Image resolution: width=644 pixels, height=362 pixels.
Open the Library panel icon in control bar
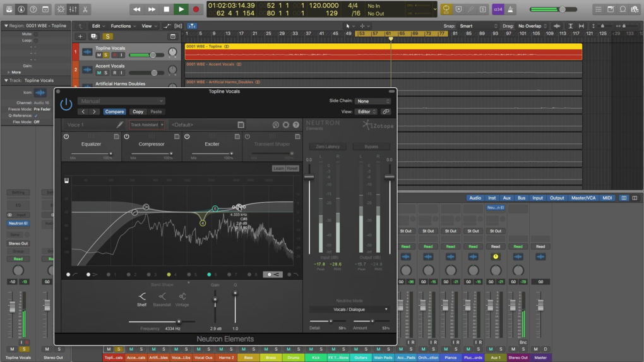[x=9, y=9]
